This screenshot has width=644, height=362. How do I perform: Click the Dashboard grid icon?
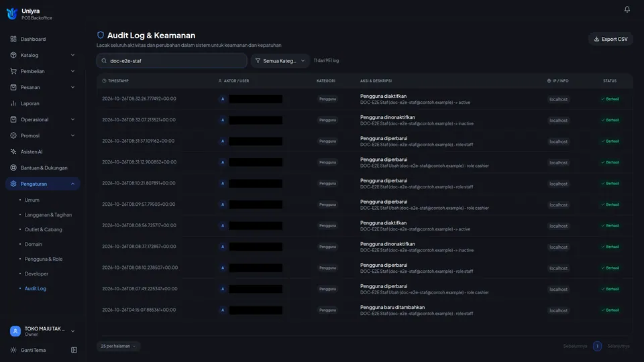[13, 39]
